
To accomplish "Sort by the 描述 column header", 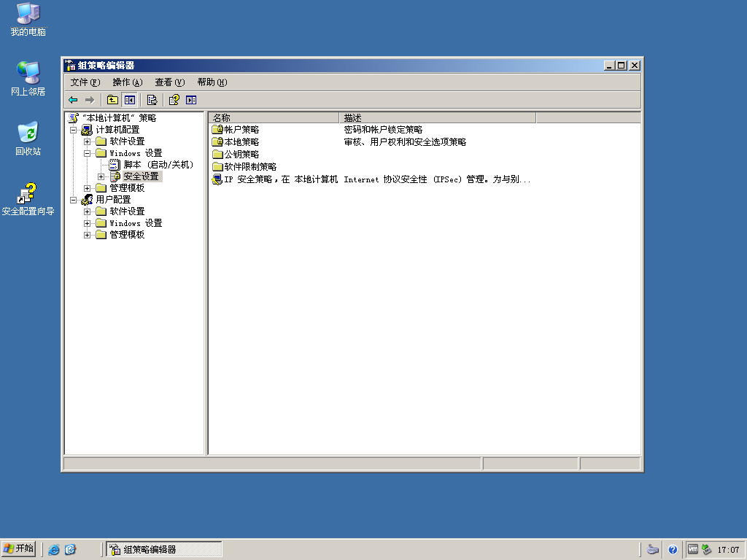I will [438, 117].
